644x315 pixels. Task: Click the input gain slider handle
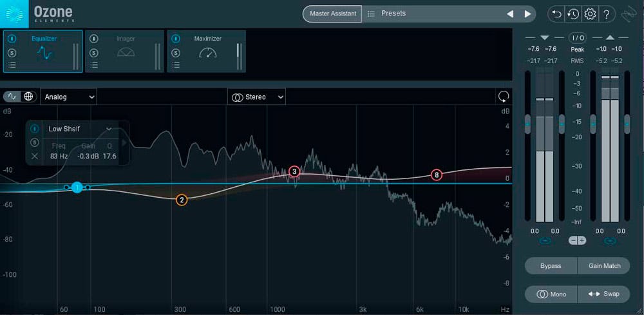527,124
